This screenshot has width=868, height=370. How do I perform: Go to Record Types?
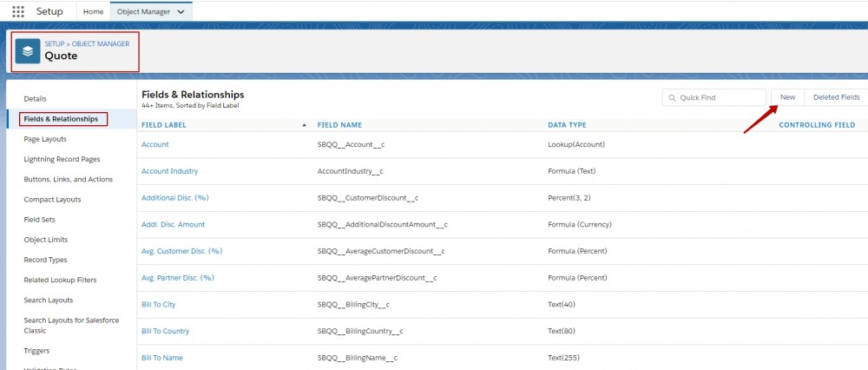click(45, 260)
